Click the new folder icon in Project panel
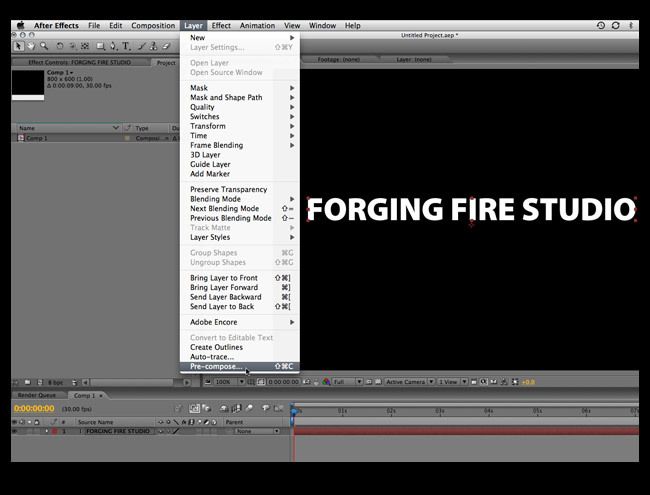The height and width of the screenshot is (495, 650). pos(27,382)
